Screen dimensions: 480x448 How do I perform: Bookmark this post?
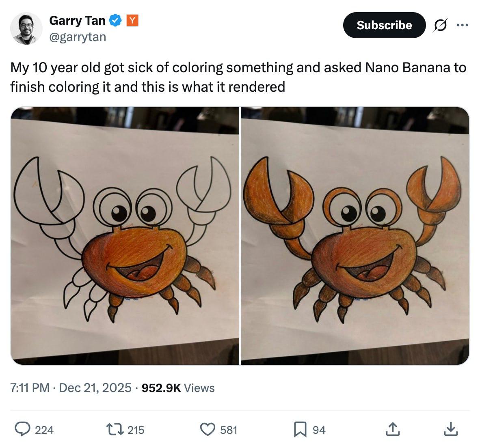300,429
